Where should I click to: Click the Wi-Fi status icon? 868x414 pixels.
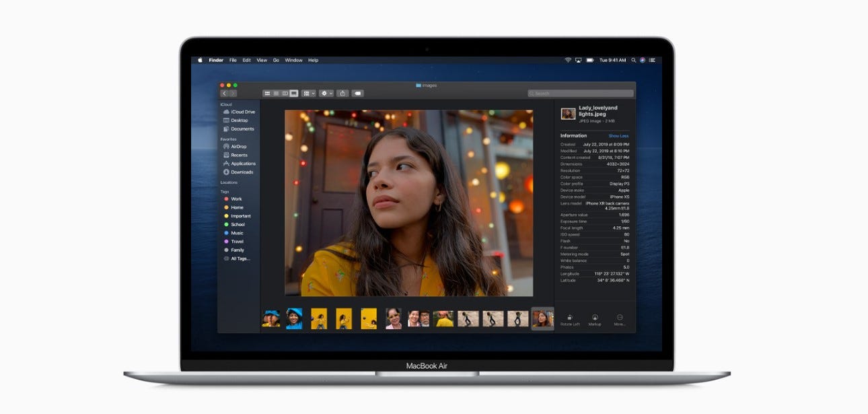pyautogui.click(x=568, y=60)
